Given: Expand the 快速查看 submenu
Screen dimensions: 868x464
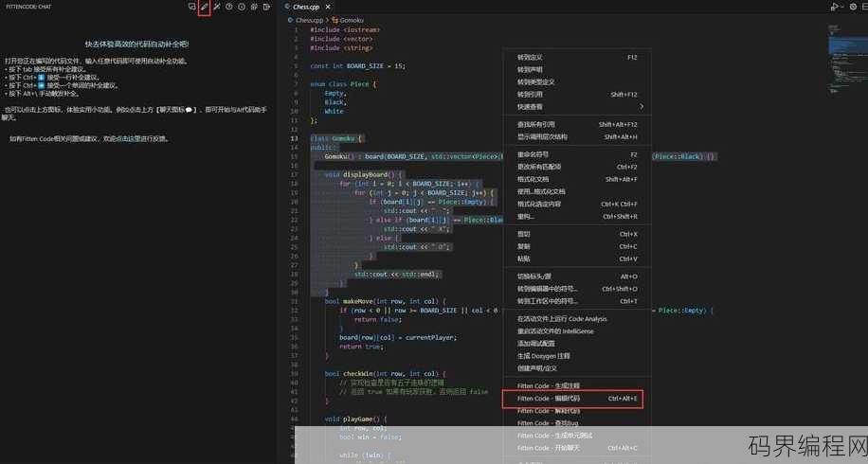Looking at the screenshot, I should tap(577, 107).
